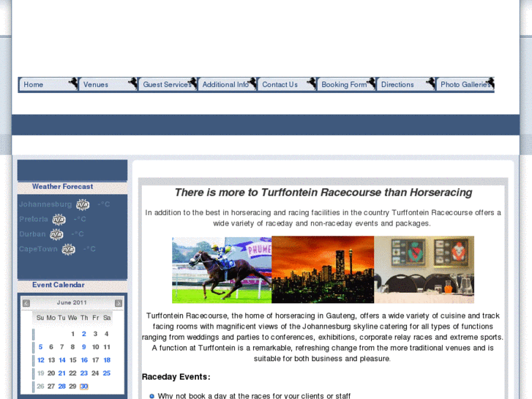Click bullet text 'Why not book a day'

point(254,395)
